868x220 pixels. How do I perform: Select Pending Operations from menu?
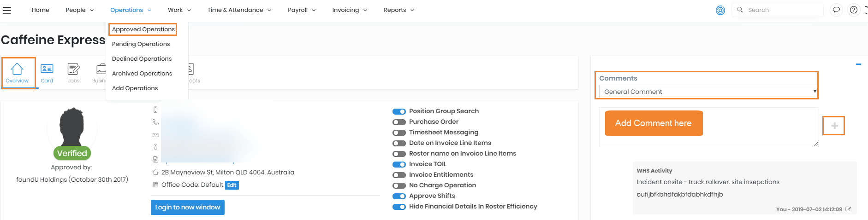[x=141, y=44]
